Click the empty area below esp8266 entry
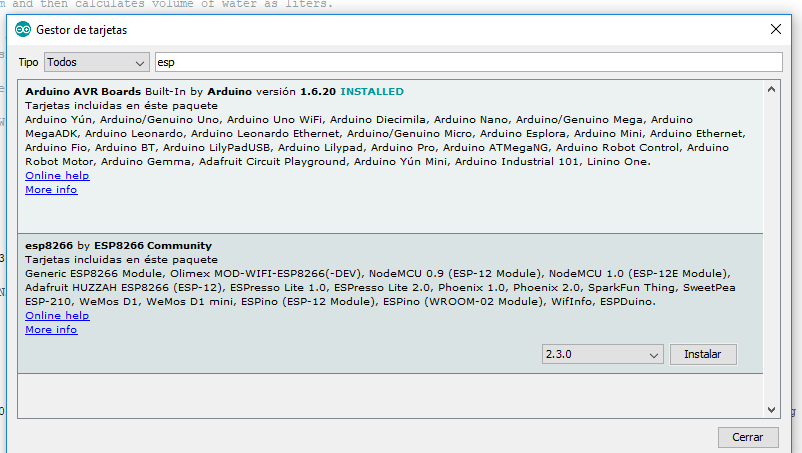802x453 pixels. (x=390, y=395)
